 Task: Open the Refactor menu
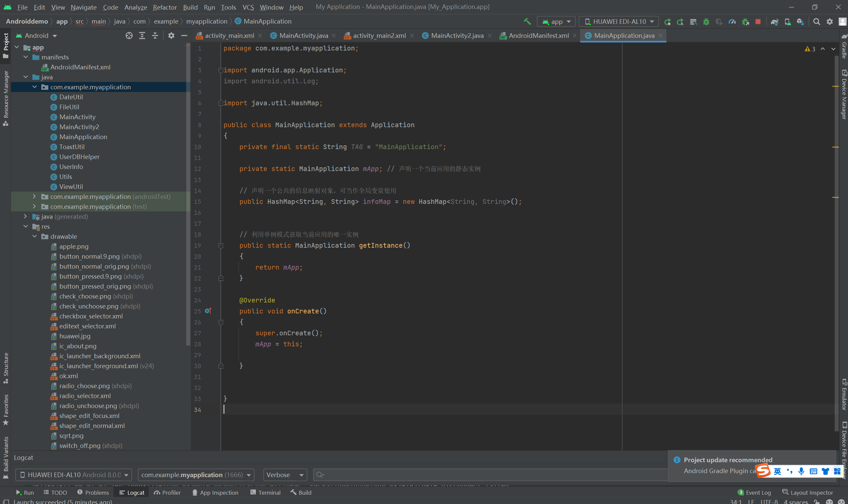click(x=164, y=7)
